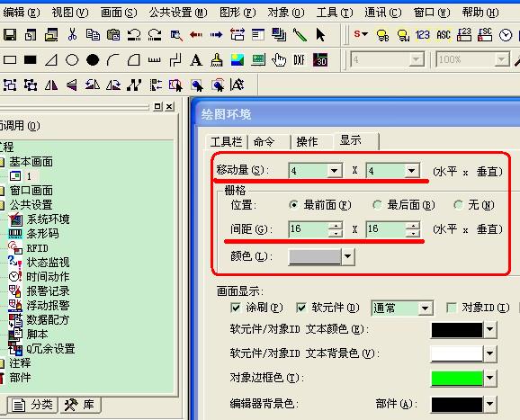Select 最后面 grid position radio button
Viewport: 520px width, 420px height.
377,205
